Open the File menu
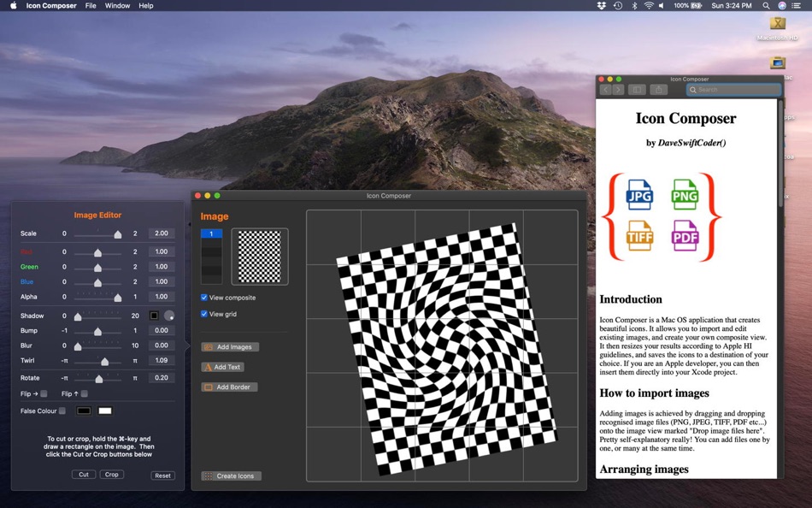The height and width of the screenshot is (508, 812). pyautogui.click(x=91, y=6)
